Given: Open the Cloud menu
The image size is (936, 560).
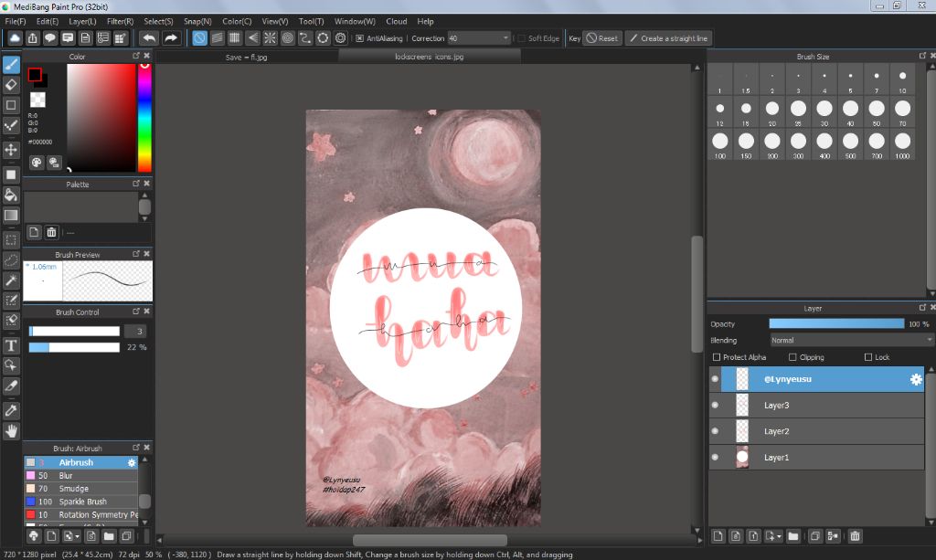Looking at the screenshot, I should [397, 21].
